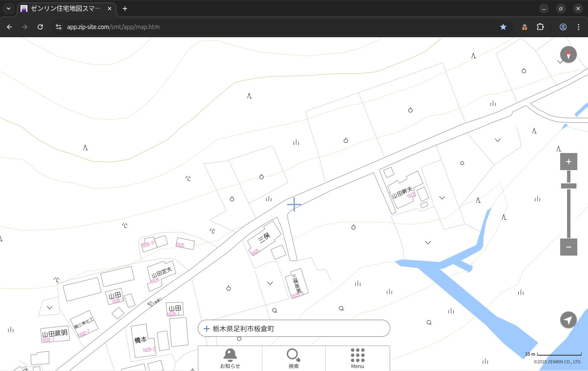
Task: Click the compass north-reset icon
Action: click(568, 55)
